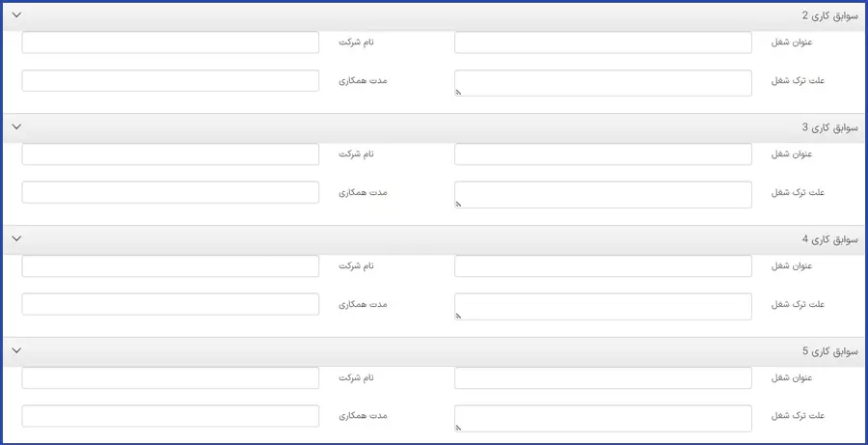868x445 pixels.
Task: Click نام شرکت field in سوابق کاری 2
Action: click(x=170, y=42)
